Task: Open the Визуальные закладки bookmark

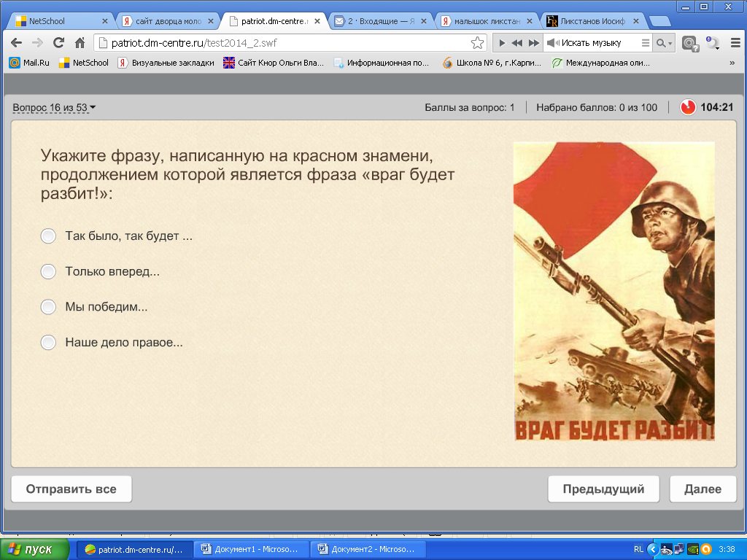Action: pos(166,63)
